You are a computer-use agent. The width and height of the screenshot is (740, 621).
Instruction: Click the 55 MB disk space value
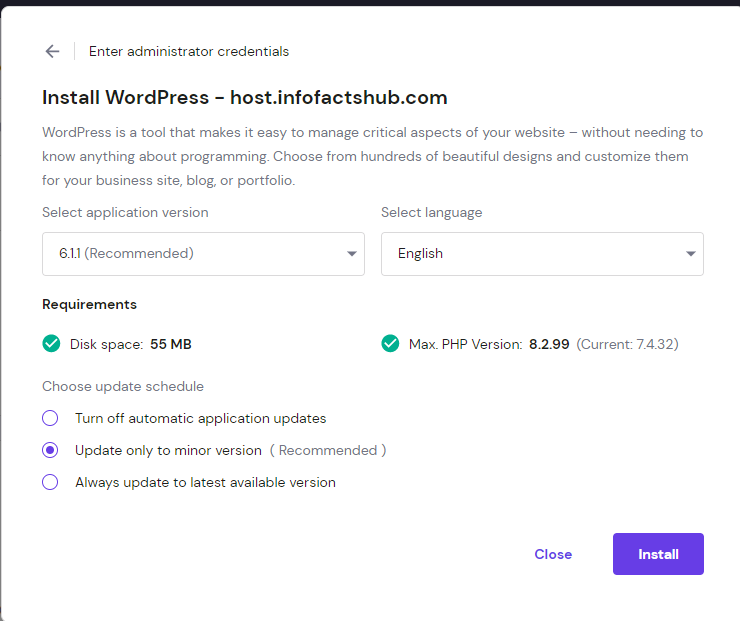click(x=171, y=344)
